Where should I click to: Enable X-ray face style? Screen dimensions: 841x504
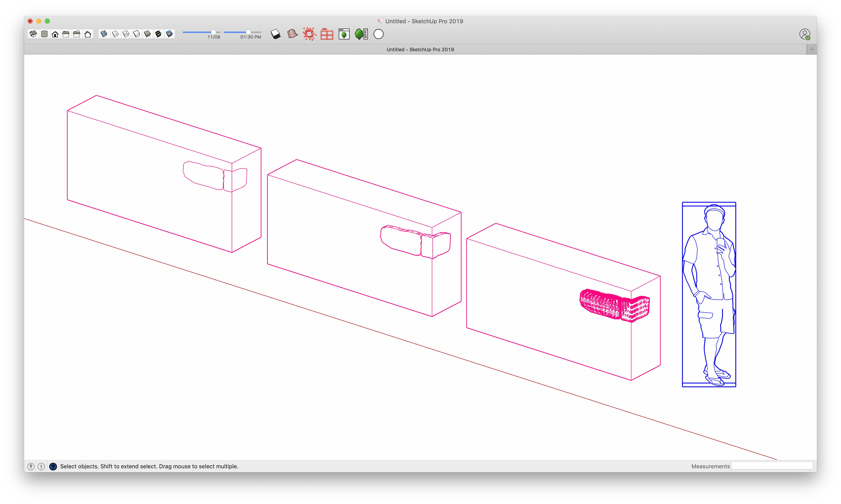pyautogui.click(x=104, y=34)
